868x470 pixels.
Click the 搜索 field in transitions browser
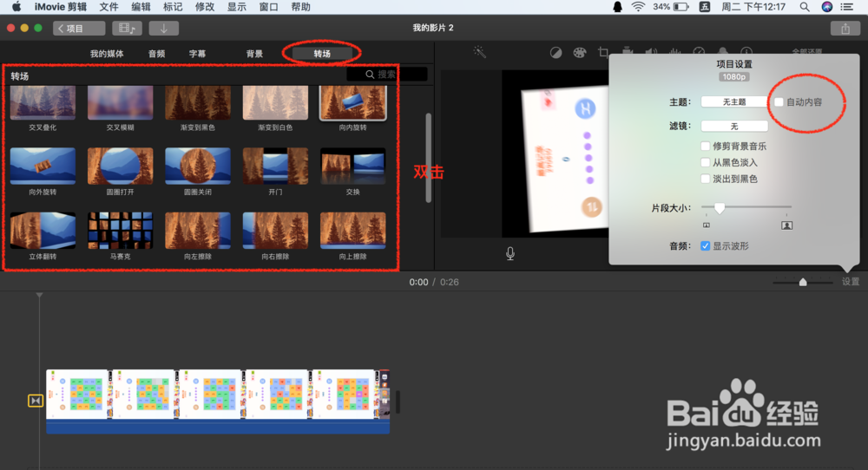(x=387, y=74)
